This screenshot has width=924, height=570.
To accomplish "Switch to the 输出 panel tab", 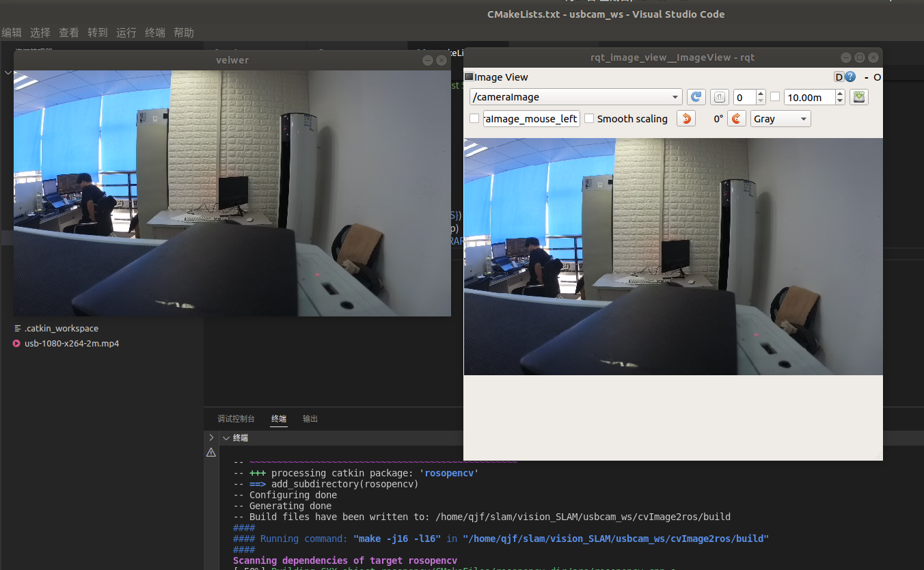I will [x=310, y=419].
